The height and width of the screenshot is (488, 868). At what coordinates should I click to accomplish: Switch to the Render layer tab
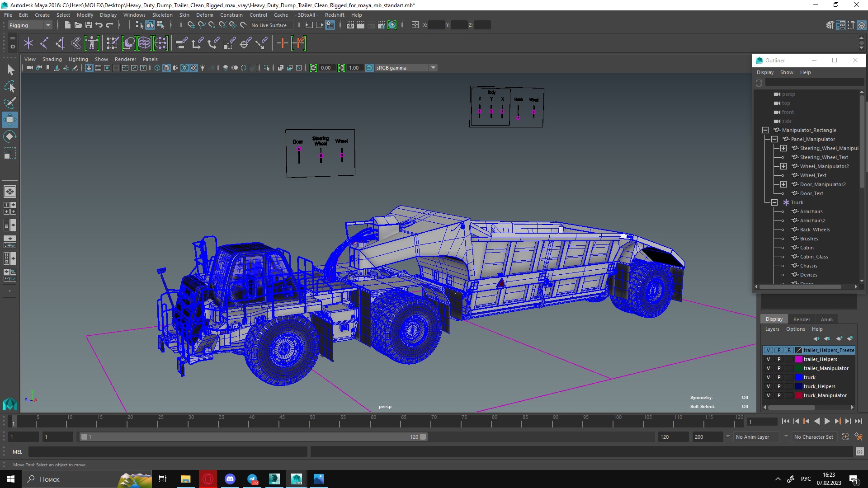click(802, 319)
